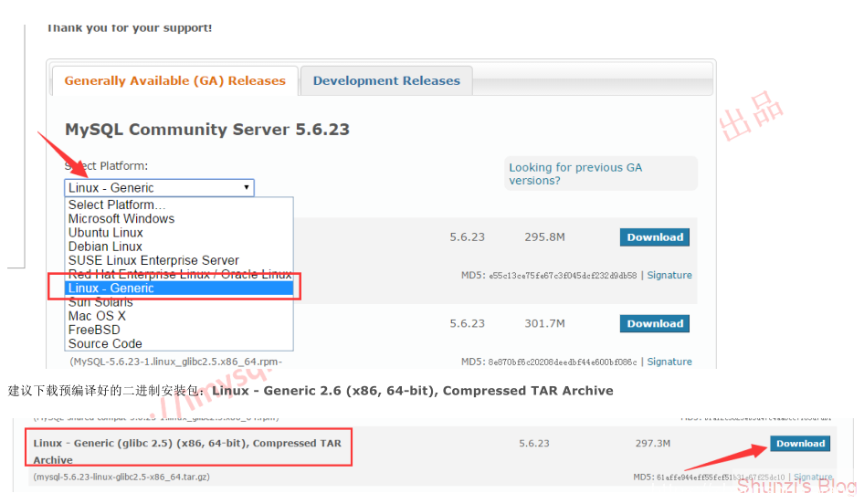Open the Generally Available (GA) Releases tab
The height and width of the screenshot is (504, 864).
174,80
